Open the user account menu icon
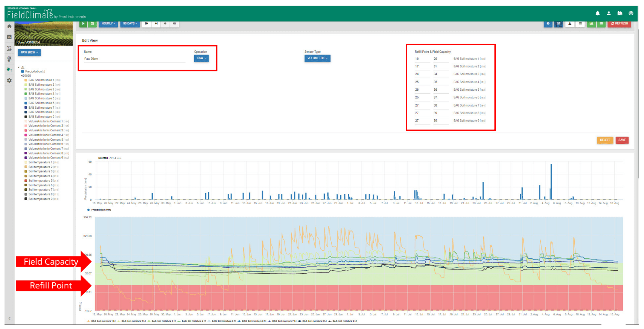Screen dimensions: 644x329 (x=609, y=13)
